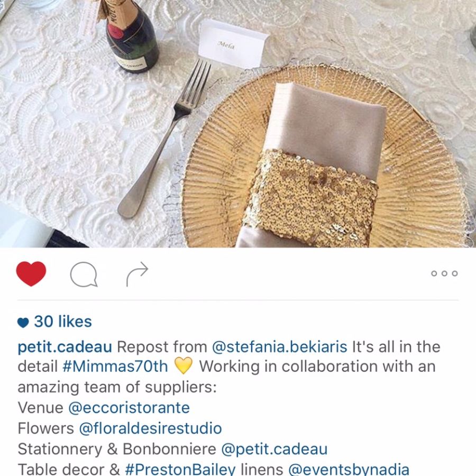The height and width of the screenshot is (476, 476).
Task: Tap the share arrow icon
Action: pos(137,274)
